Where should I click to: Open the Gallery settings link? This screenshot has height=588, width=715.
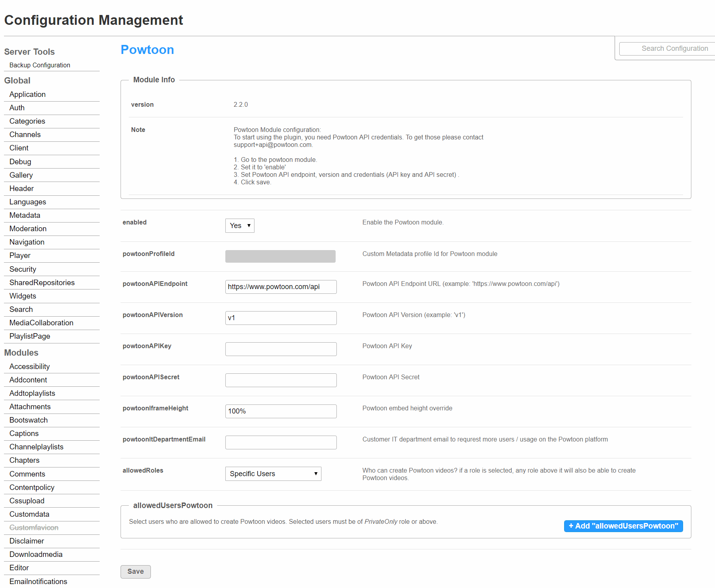(21, 175)
